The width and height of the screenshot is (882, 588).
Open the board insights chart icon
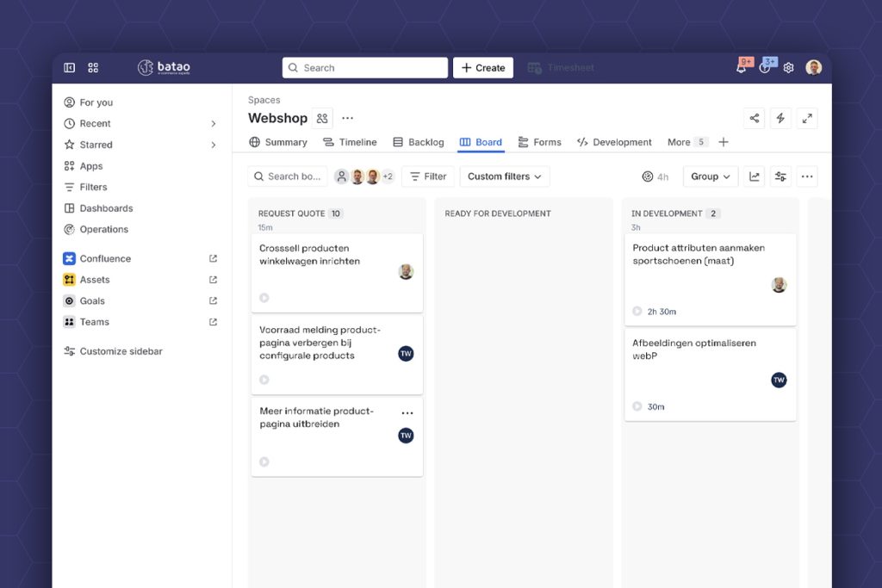[755, 176]
